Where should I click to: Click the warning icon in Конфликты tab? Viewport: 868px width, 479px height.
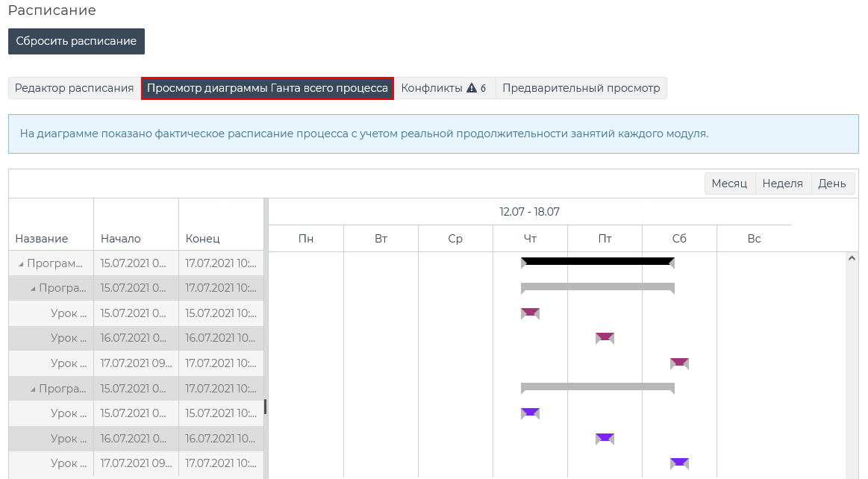pos(471,88)
